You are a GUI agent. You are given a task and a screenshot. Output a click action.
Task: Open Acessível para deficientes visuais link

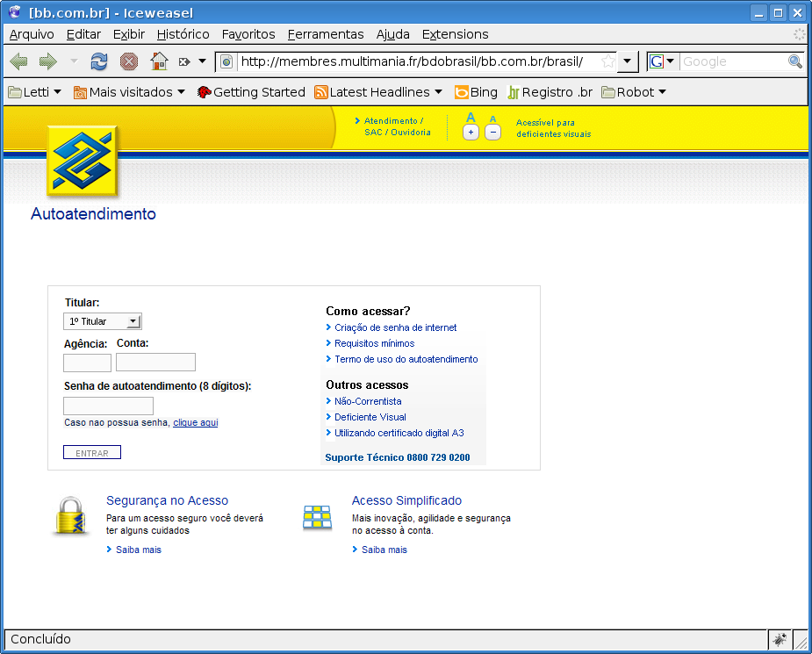click(x=553, y=128)
